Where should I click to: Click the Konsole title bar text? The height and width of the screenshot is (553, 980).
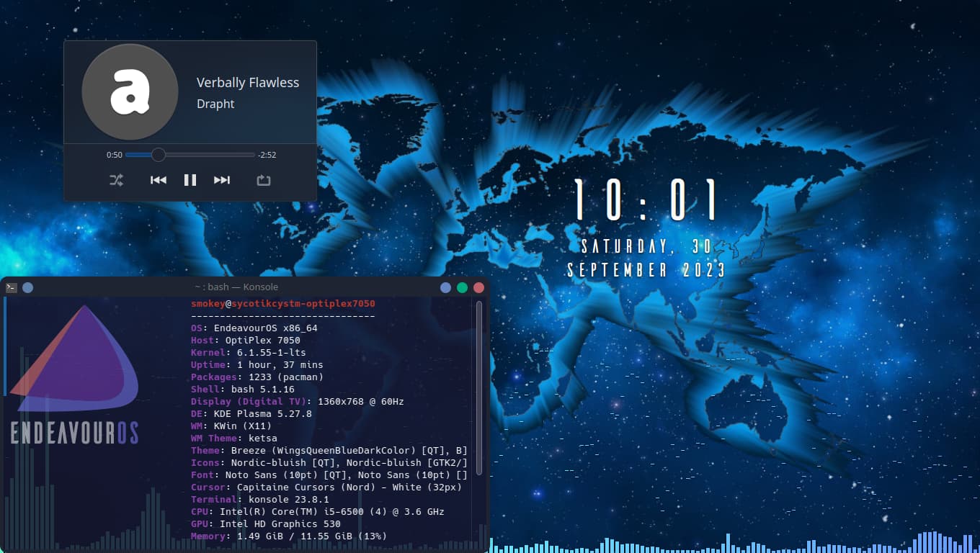[236, 287]
